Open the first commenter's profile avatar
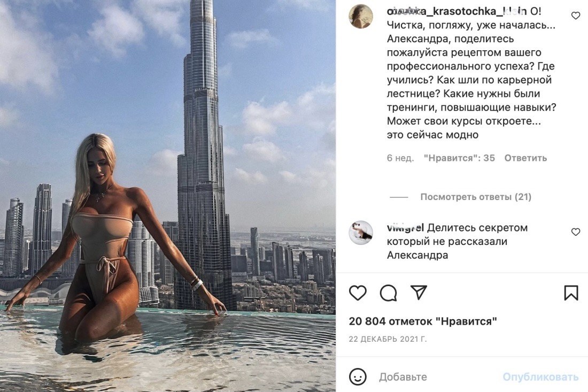The image size is (588, 392). click(x=361, y=16)
